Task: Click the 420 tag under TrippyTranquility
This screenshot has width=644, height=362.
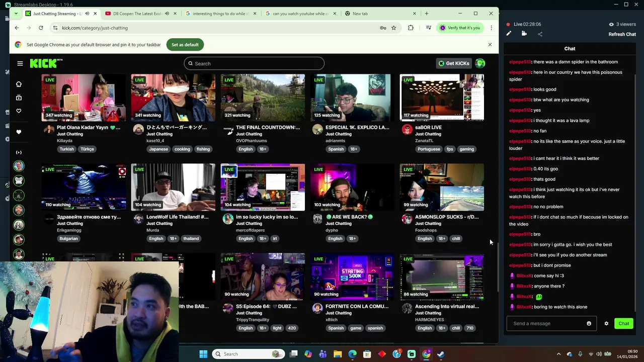Action: [x=292, y=328]
